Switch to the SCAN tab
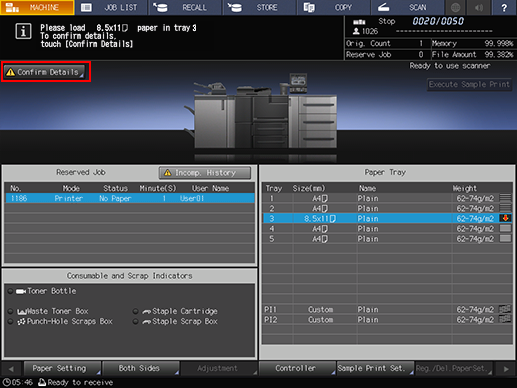This screenshot has height=388, width=517. coord(408,7)
